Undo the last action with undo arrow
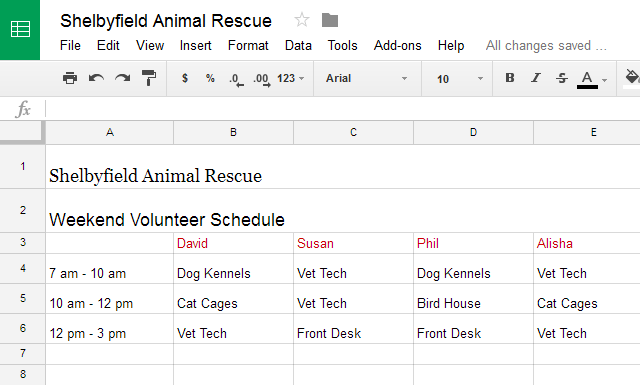This screenshot has width=640, height=385. [96, 78]
